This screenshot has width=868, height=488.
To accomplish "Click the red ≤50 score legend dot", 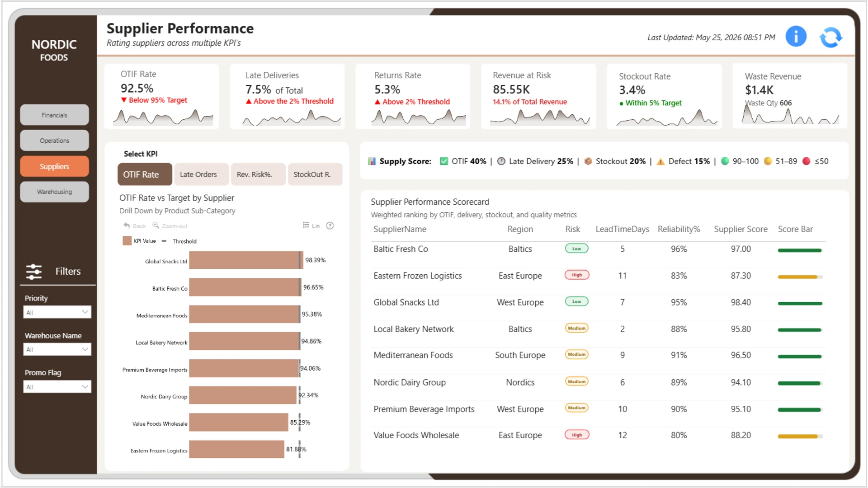I will (806, 161).
